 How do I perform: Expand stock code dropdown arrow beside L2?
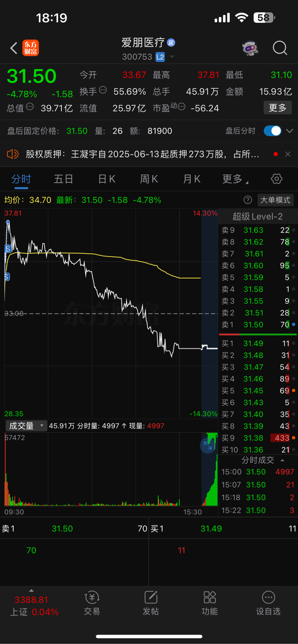tap(172, 57)
